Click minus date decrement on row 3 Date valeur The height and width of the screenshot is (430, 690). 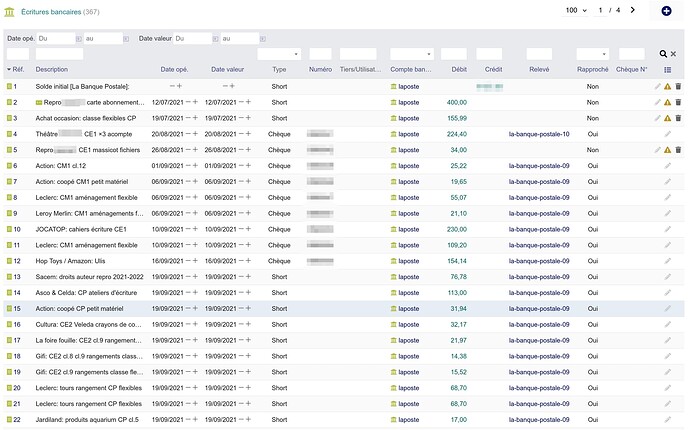[x=241, y=118]
